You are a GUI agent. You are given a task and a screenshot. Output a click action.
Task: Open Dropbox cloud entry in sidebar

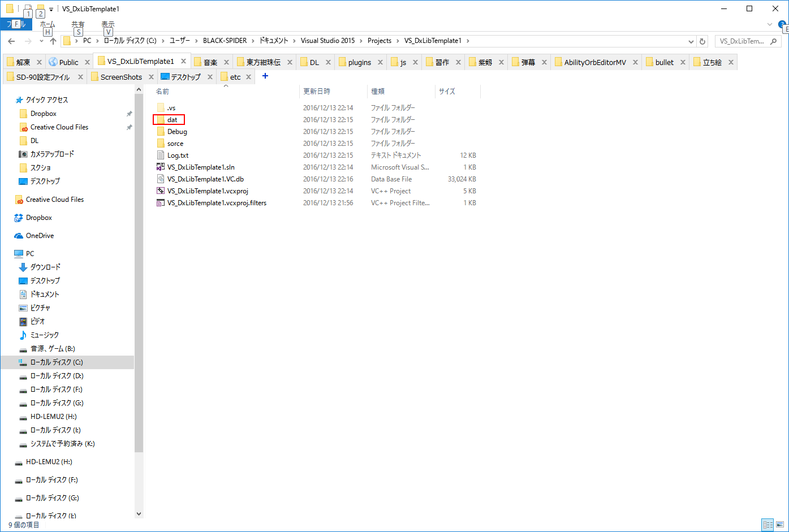coord(38,218)
